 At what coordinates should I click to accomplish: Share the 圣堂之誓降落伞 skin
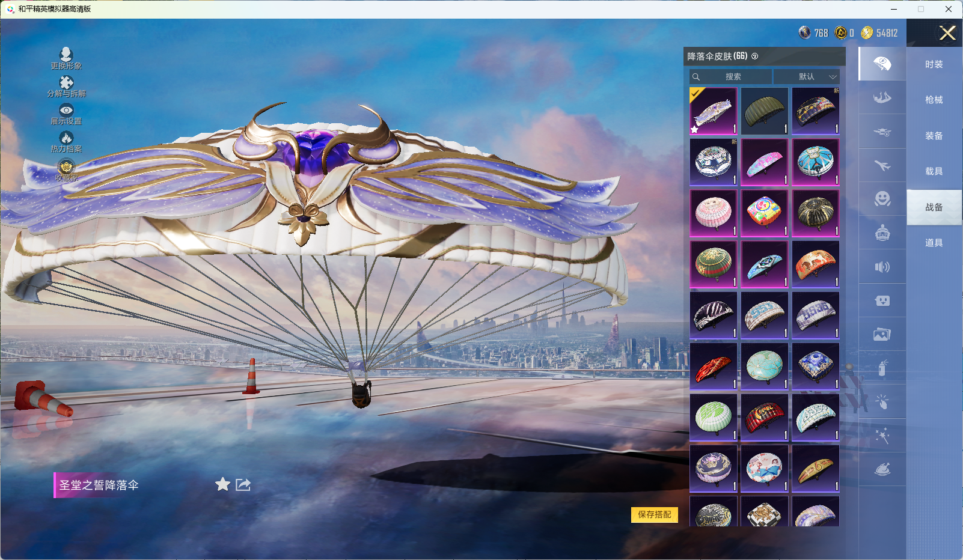[x=243, y=484]
